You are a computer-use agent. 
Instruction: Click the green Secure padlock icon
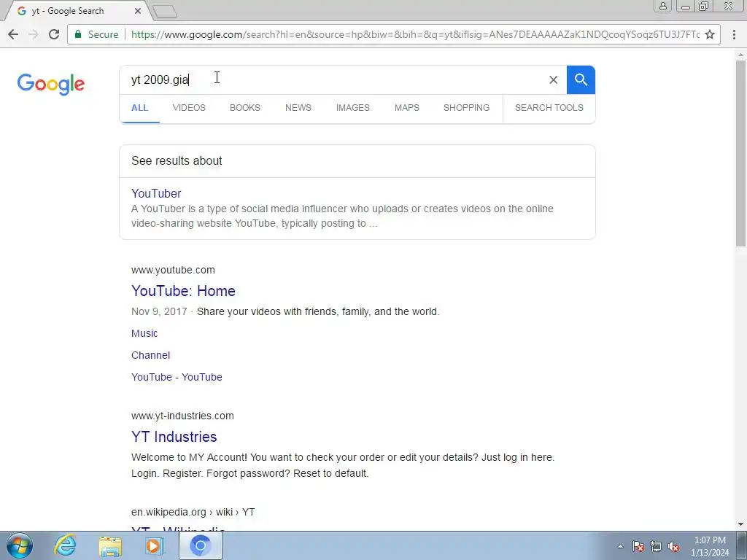[78, 34]
